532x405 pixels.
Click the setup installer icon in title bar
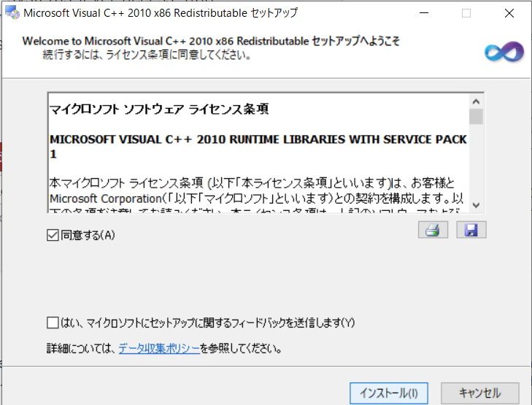(x=12, y=13)
